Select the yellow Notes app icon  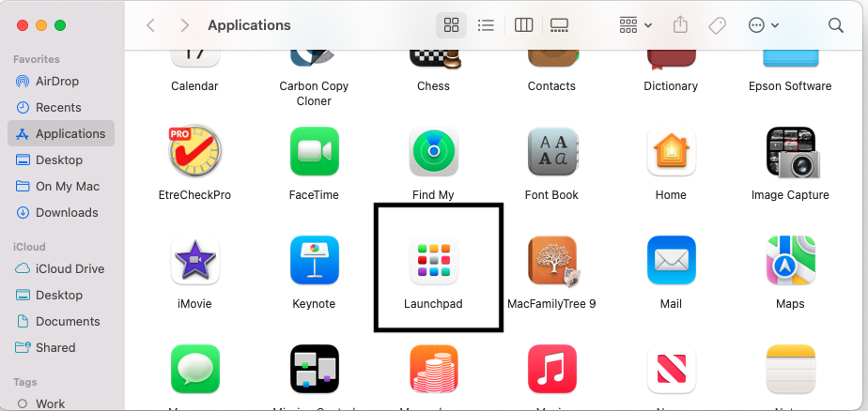pos(791,369)
